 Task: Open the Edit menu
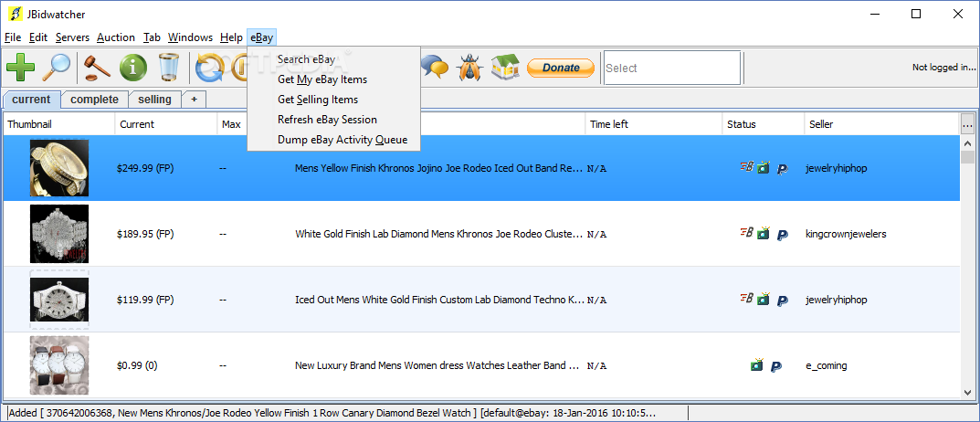click(x=38, y=37)
